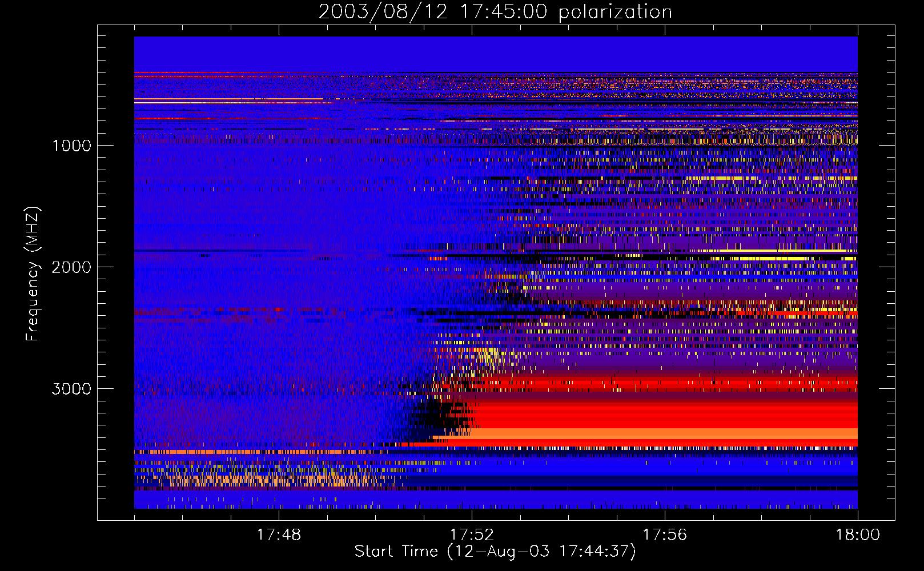Click the 1000 frequency tick label
924x571 pixels.
pyautogui.click(x=71, y=146)
